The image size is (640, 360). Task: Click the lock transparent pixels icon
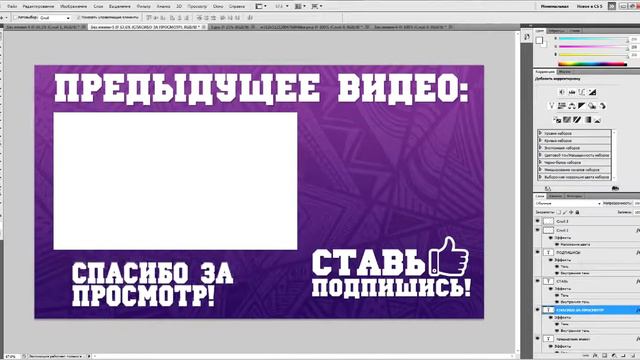pos(559,212)
